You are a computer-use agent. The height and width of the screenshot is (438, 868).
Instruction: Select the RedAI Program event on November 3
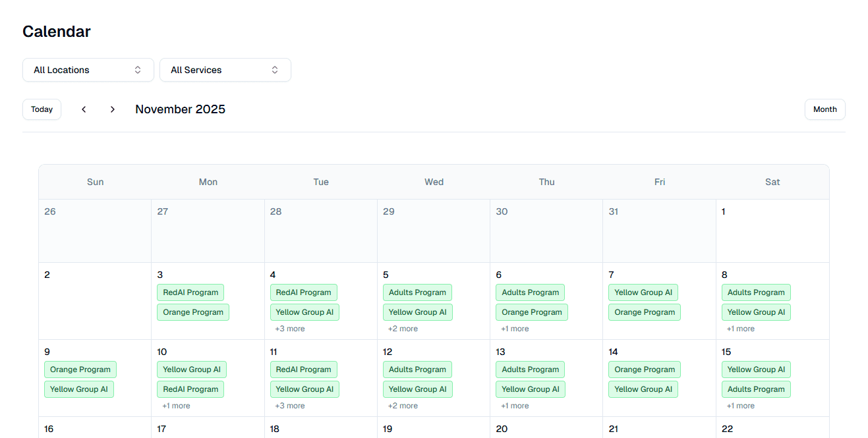coord(190,292)
